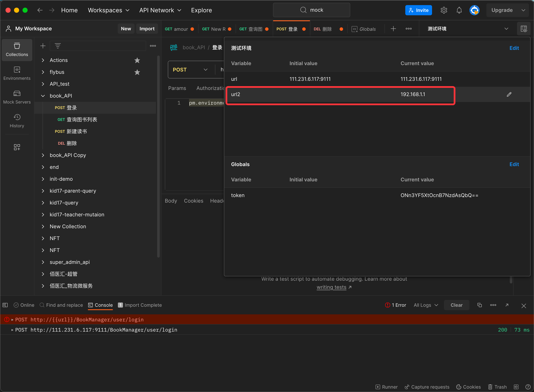
Task: Open the settings gear icon
Action: pos(444,10)
